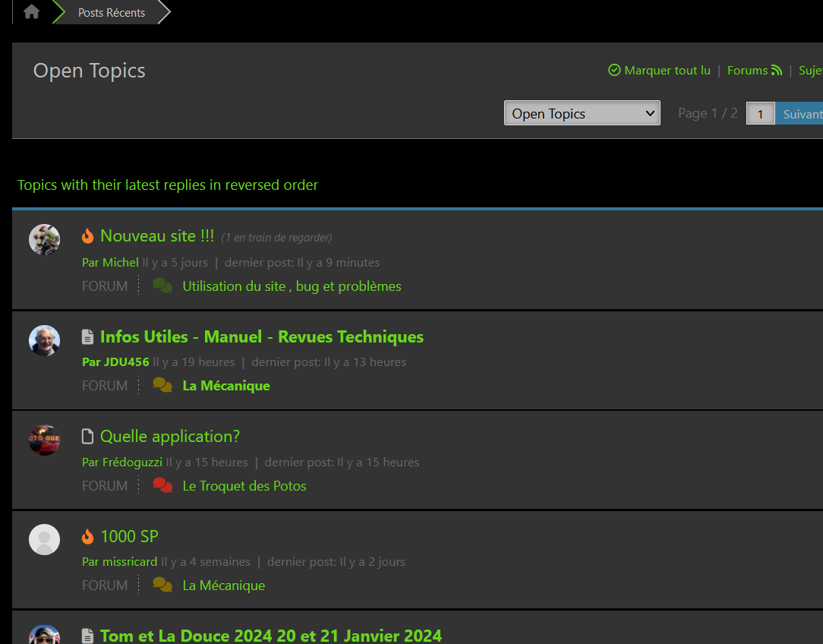Image resolution: width=823 pixels, height=644 pixels.
Task: Click the blank page icon beside Quelle application
Action: click(x=88, y=437)
